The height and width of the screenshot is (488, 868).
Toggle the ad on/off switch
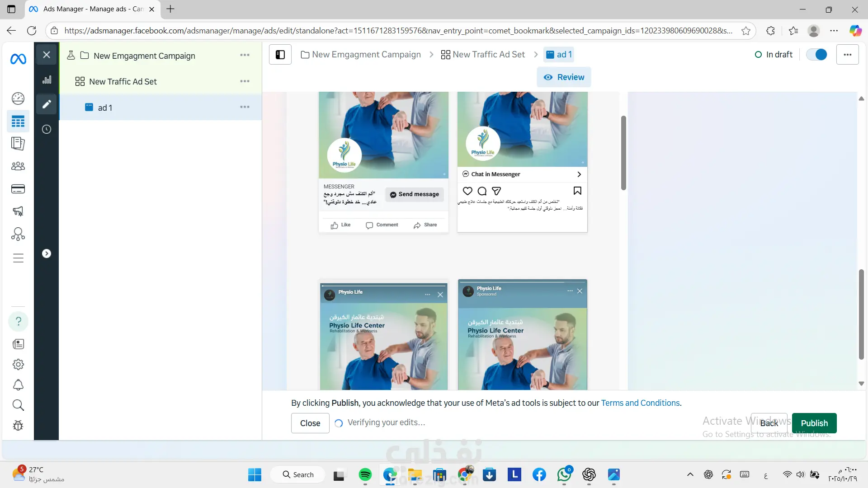[816, 55]
